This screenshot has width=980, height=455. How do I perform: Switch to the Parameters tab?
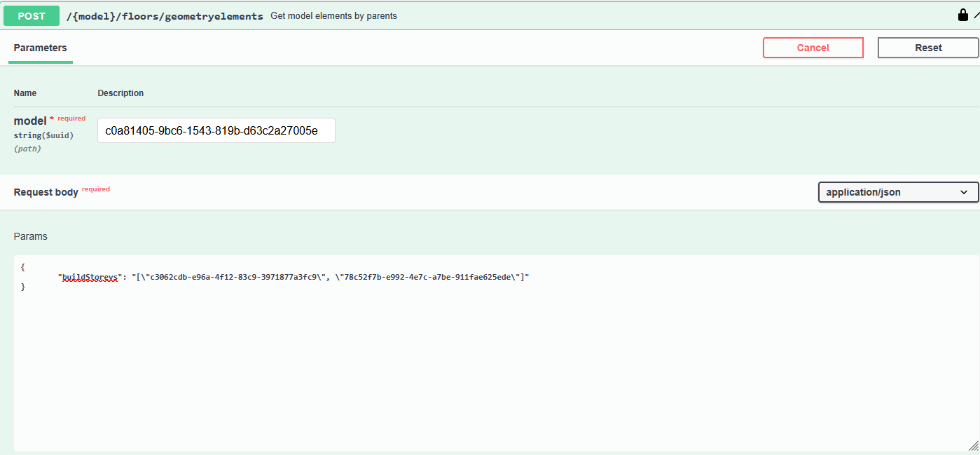pos(41,48)
